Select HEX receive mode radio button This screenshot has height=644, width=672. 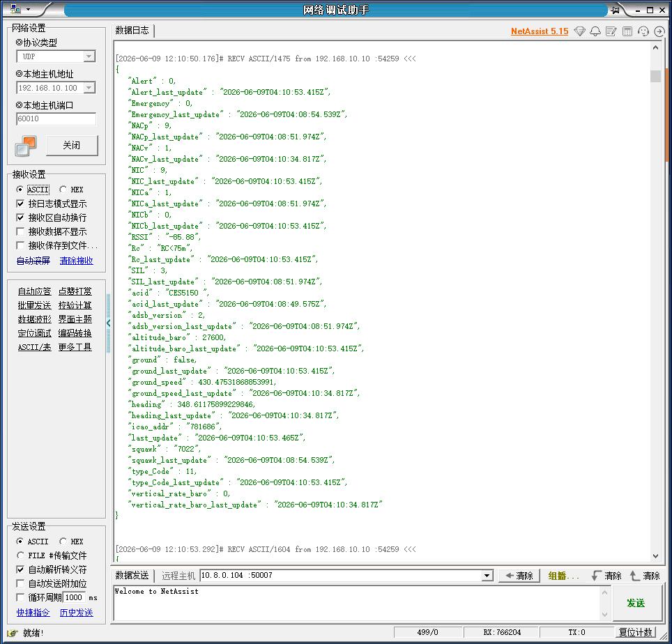click(63, 190)
